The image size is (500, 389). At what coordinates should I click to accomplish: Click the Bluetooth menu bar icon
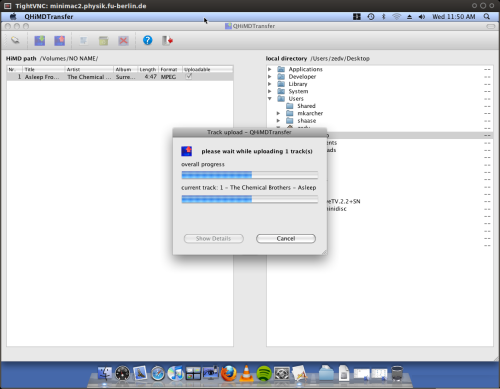[x=383, y=16]
